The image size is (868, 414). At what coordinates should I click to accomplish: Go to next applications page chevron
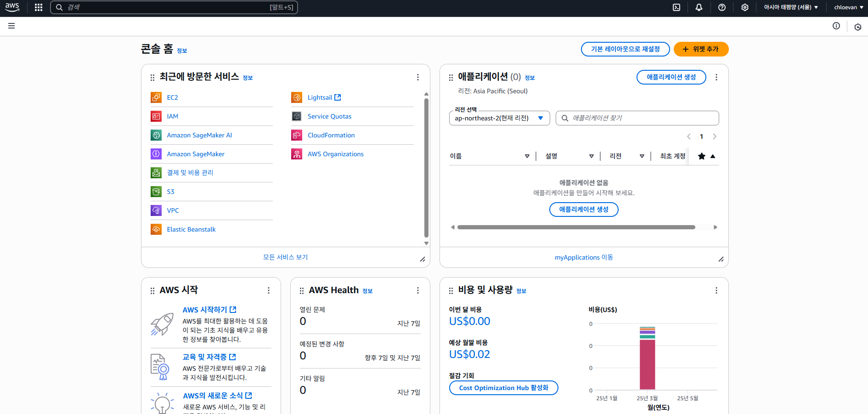coord(715,136)
